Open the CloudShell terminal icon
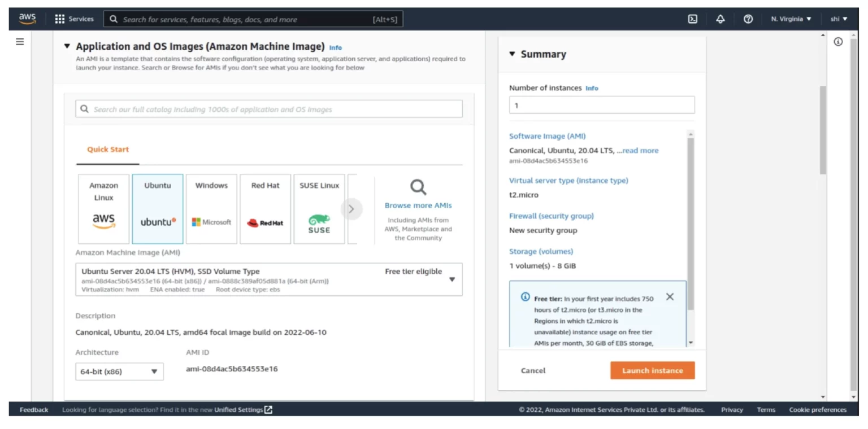This screenshot has height=429, width=868. [x=692, y=19]
